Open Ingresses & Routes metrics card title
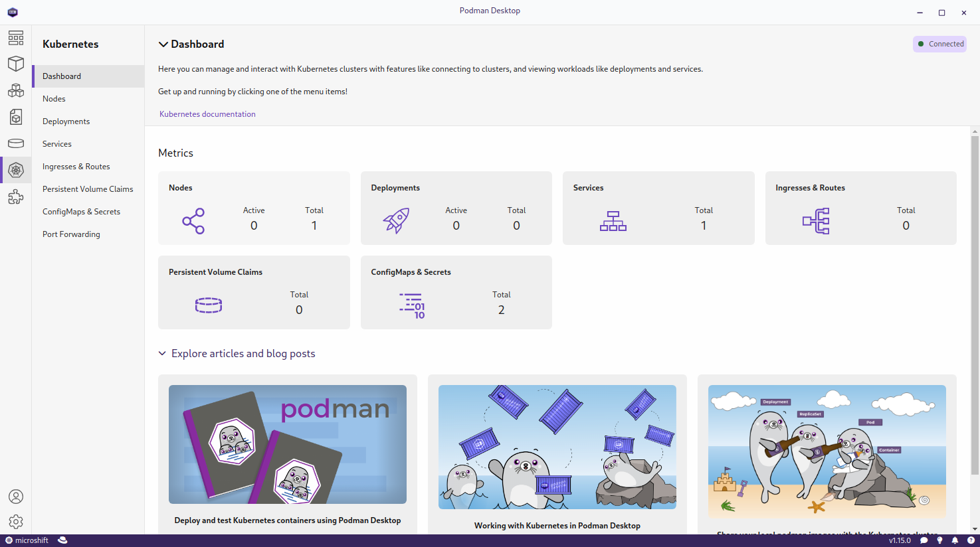This screenshot has width=980, height=547. tap(810, 188)
